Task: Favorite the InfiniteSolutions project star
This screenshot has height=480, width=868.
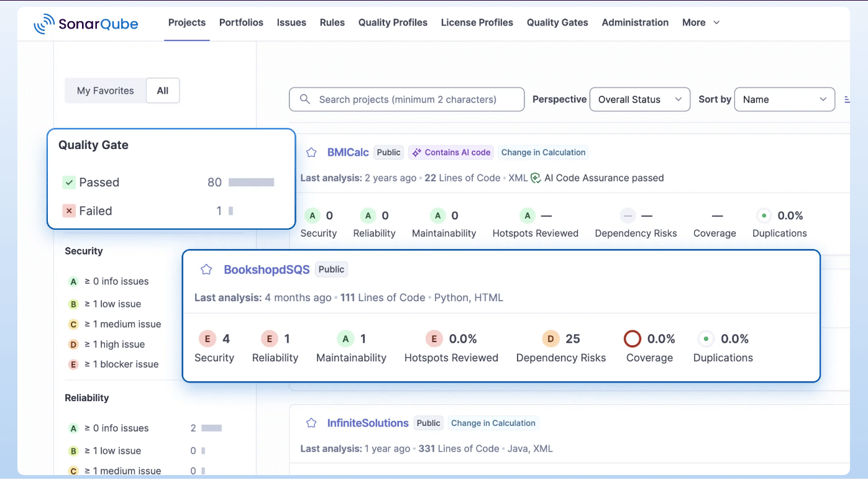Action: (x=311, y=423)
